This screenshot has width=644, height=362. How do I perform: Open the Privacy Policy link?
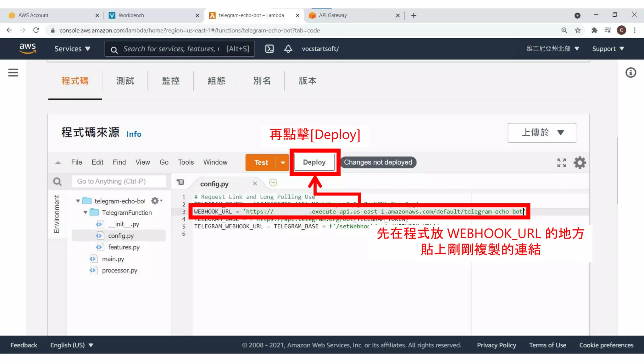(x=496, y=345)
